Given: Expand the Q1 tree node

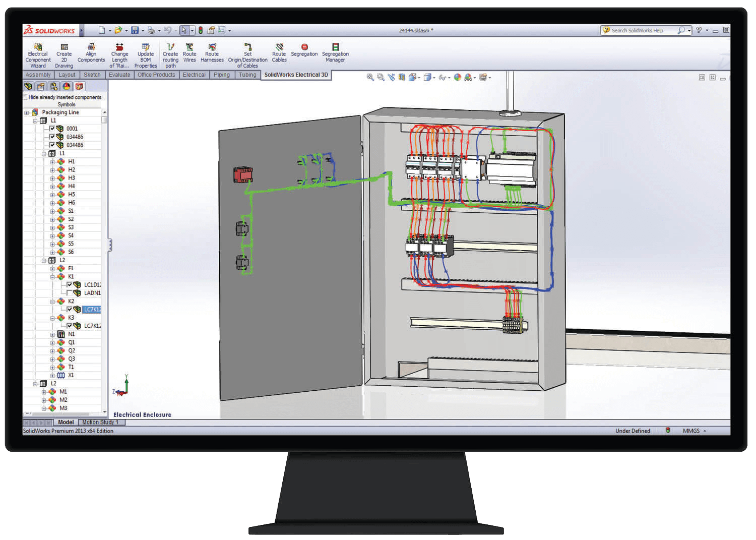Looking at the screenshot, I should (x=52, y=342).
